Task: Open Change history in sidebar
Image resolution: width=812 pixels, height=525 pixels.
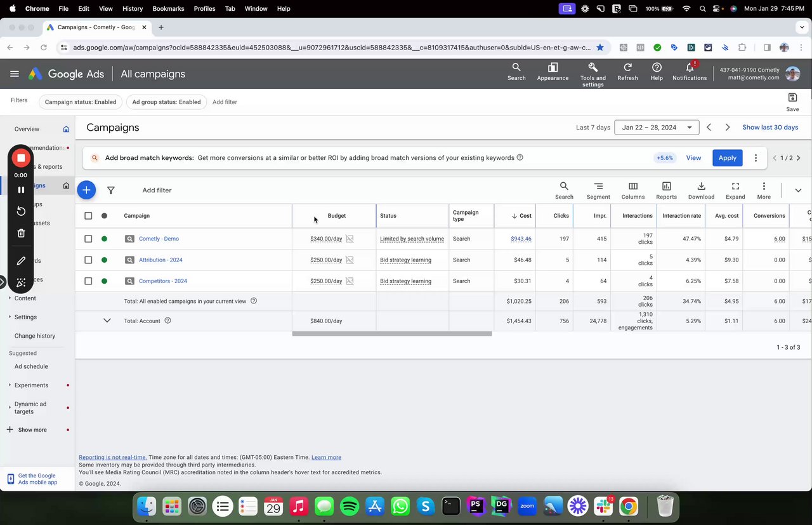Action: pos(35,336)
